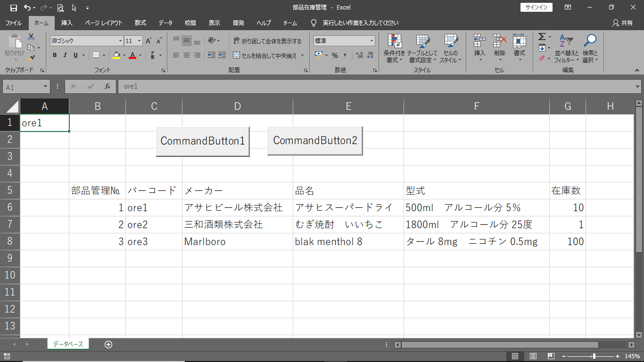Switch to Normal view in the status bar
The image size is (644, 362).
click(515, 356)
